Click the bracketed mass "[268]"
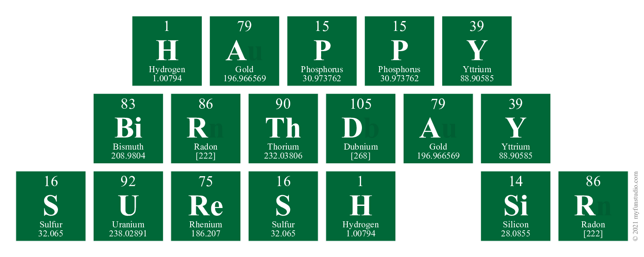Image resolution: width=644 pixels, height=257 pixels. 361,156
